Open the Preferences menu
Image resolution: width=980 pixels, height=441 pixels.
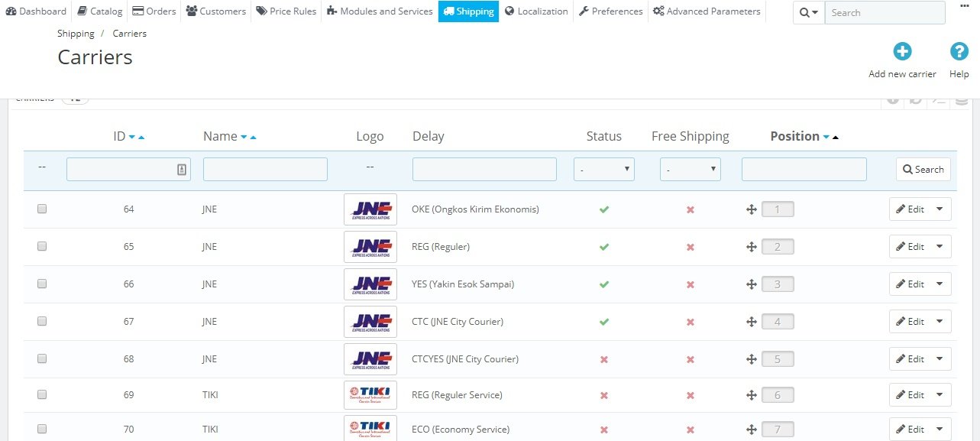(x=610, y=11)
